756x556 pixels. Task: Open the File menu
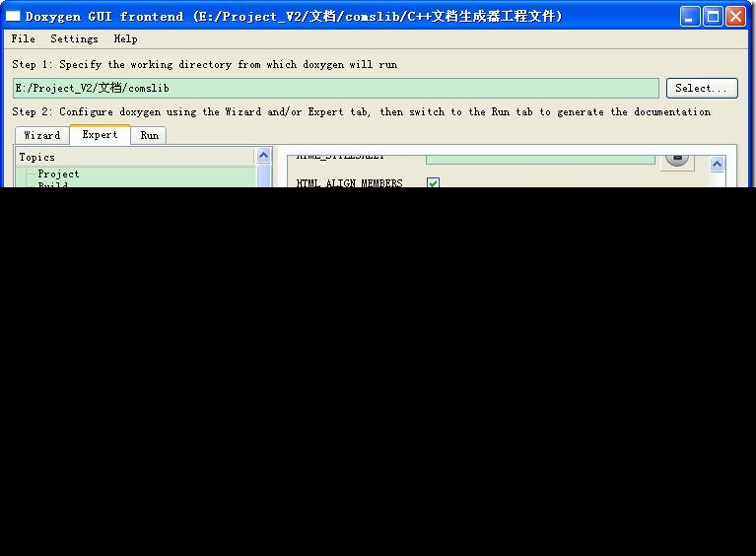coord(23,39)
